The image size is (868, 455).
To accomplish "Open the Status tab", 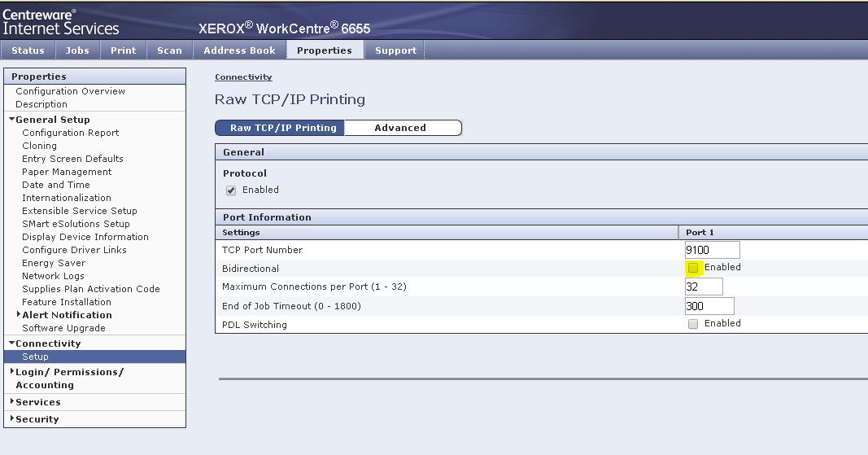I will [28, 50].
